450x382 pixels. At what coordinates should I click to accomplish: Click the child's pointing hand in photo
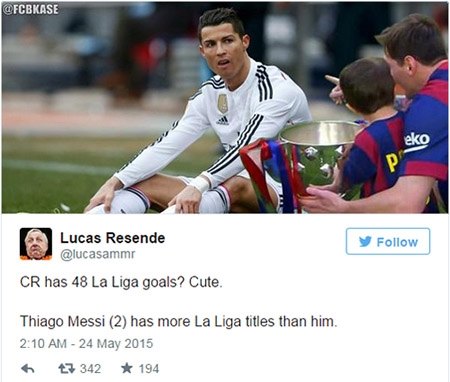pos(334,89)
